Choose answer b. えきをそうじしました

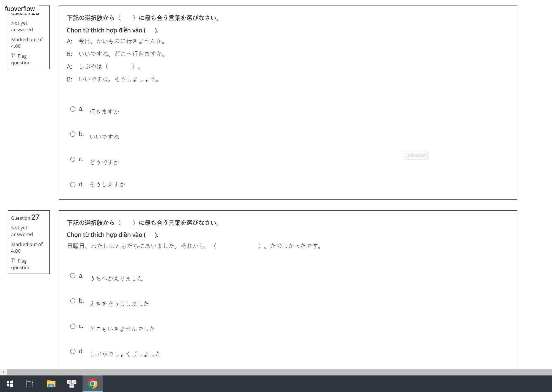tap(73, 301)
